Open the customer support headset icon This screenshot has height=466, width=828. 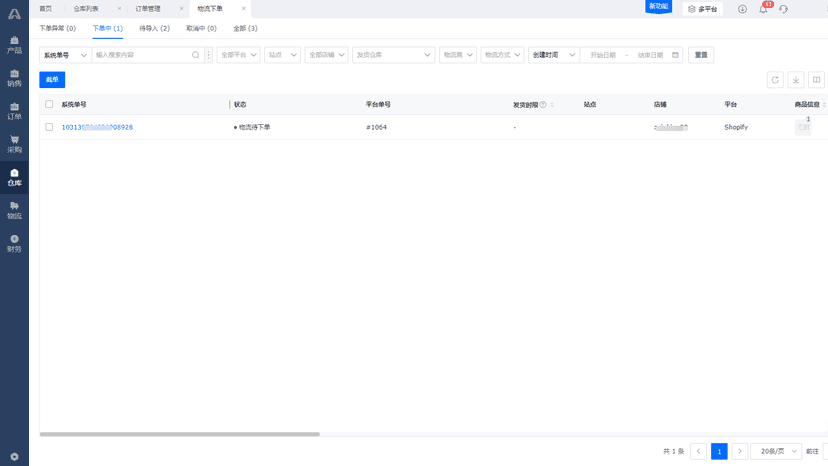tap(784, 9)
